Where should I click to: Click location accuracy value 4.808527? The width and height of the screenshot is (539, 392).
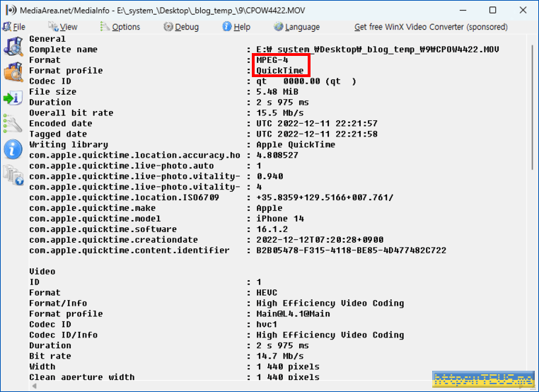277,156
